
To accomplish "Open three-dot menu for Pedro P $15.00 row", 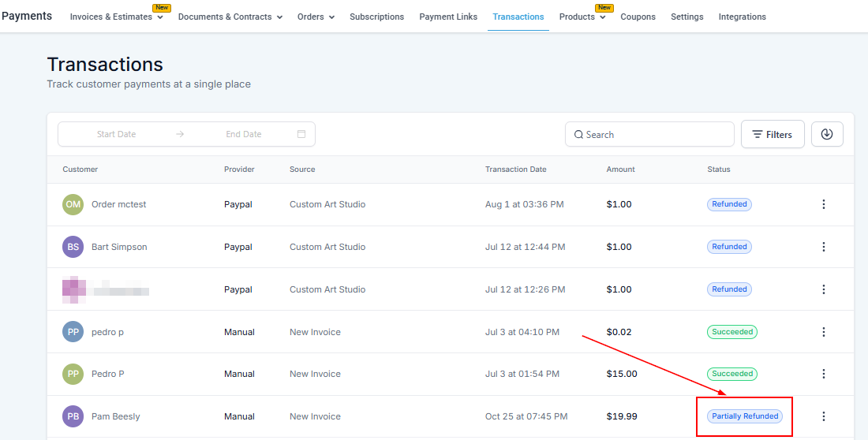I will (x=824, y=374).
